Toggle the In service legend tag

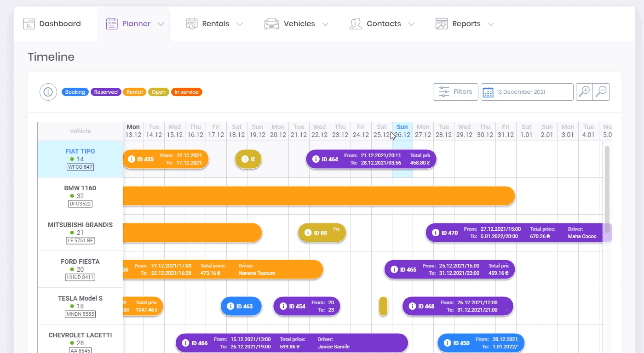(x=186, y=92)
